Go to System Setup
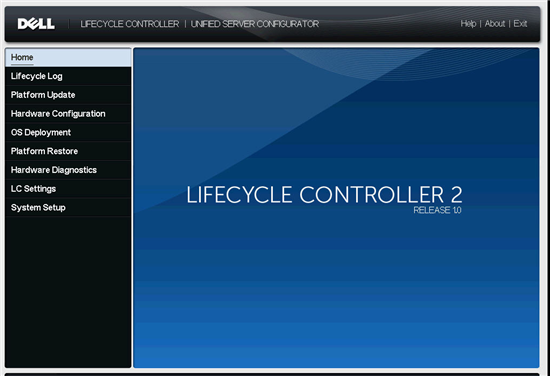The height and width of the screenshot is (376, 550). 68,208
